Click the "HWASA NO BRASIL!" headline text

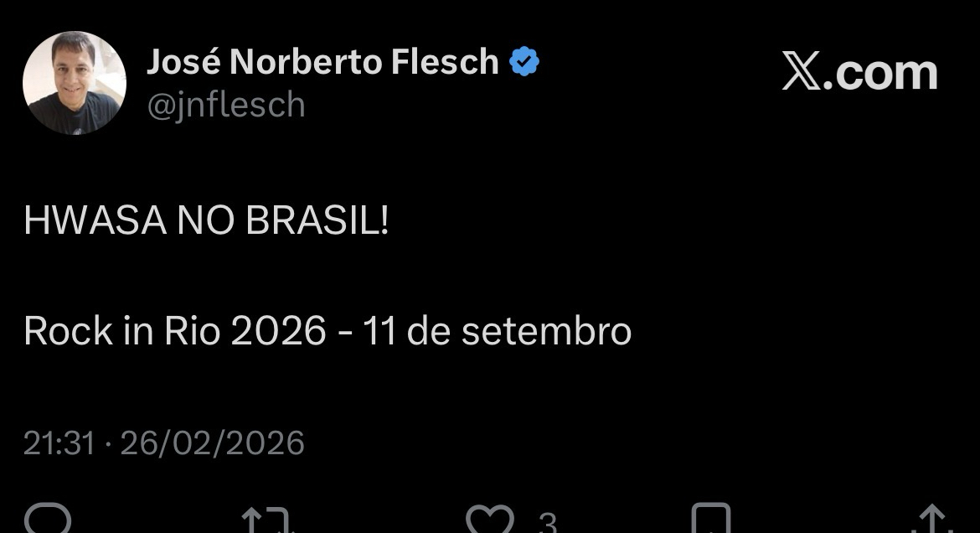(x=206, y=221)
